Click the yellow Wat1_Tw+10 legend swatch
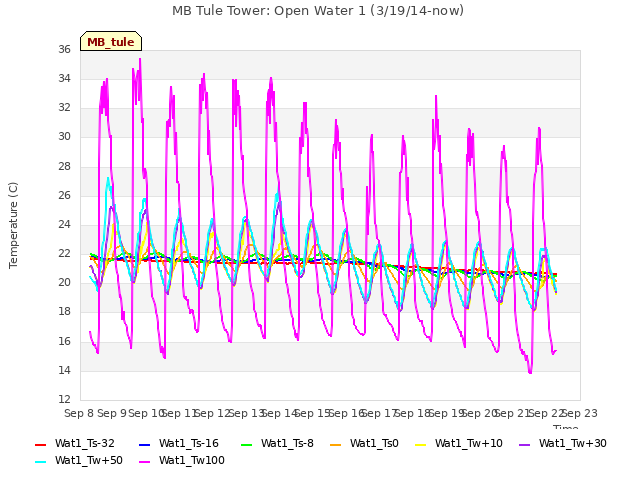This screenshot has height=480, width=640. coord(420,445)
